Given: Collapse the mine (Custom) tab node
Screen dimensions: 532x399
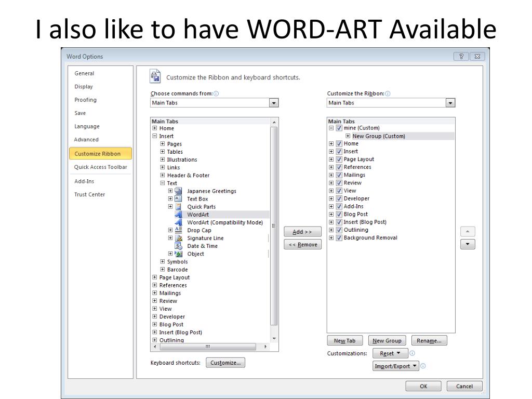Looking at the screenshot, I should coord(331,128).
